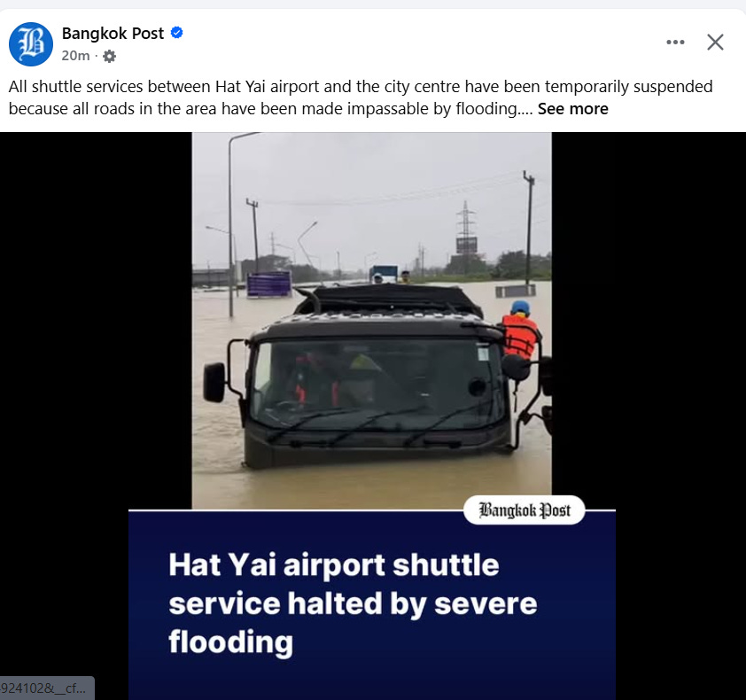Open the Bangkok Post profile picture
The height and width of the screenshot is (700, 746).
31,43
